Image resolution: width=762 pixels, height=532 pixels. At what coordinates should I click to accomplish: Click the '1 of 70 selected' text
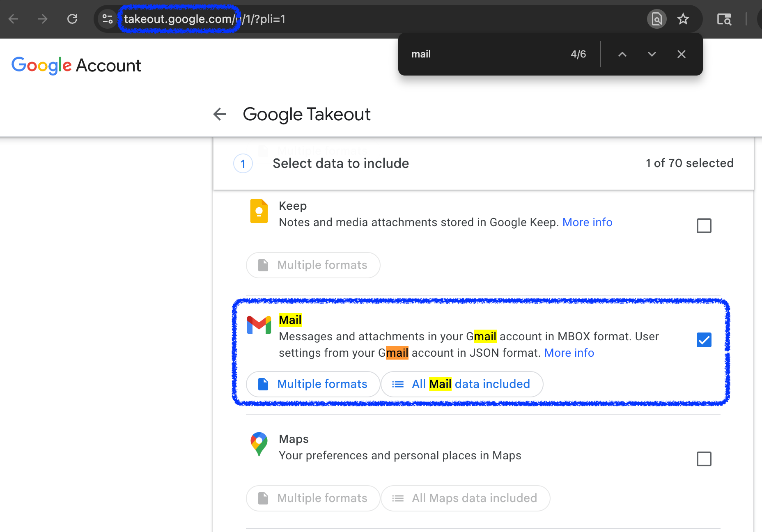point(690,163)
